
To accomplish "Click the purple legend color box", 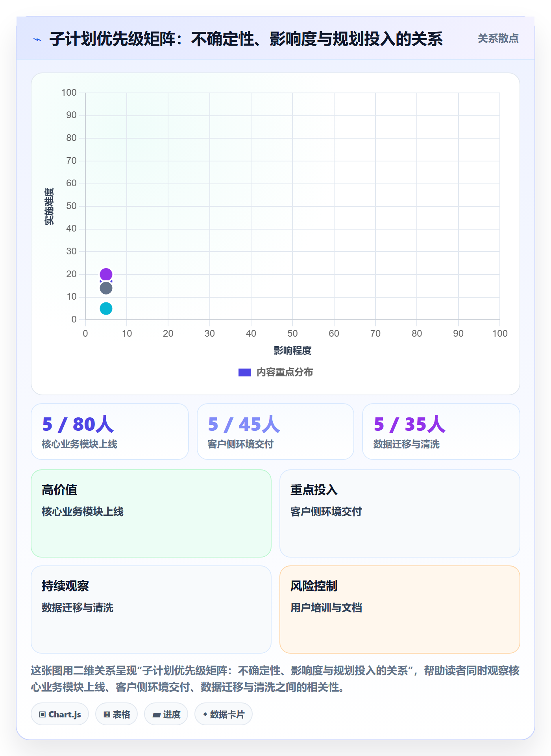I will tap(245, 372).
